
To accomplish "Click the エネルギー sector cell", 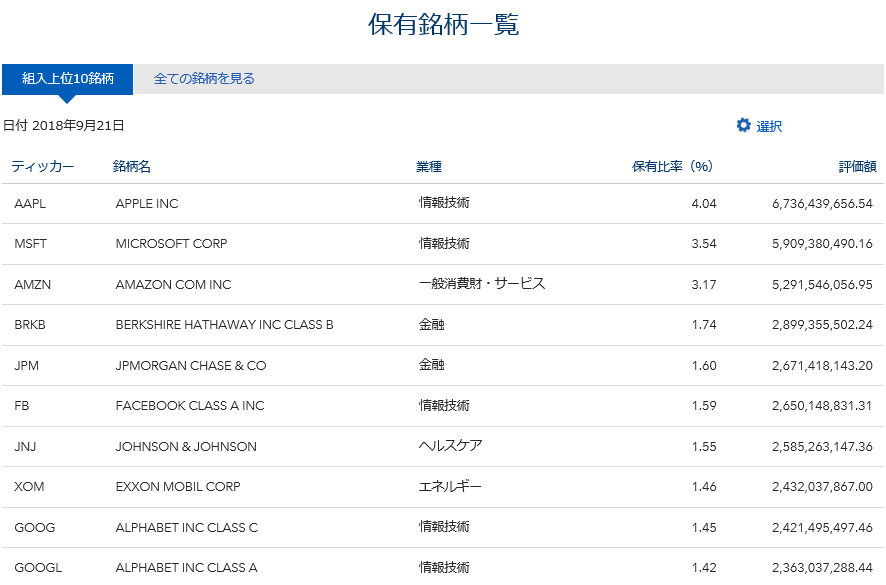I will click(x=450, y=486).
